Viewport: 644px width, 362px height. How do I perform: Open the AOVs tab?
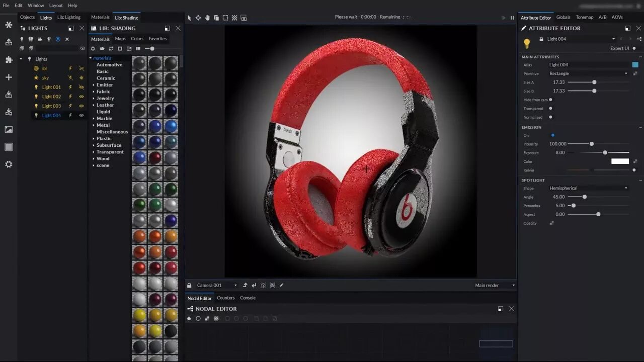pyautogui.click(x=617, y=17)
